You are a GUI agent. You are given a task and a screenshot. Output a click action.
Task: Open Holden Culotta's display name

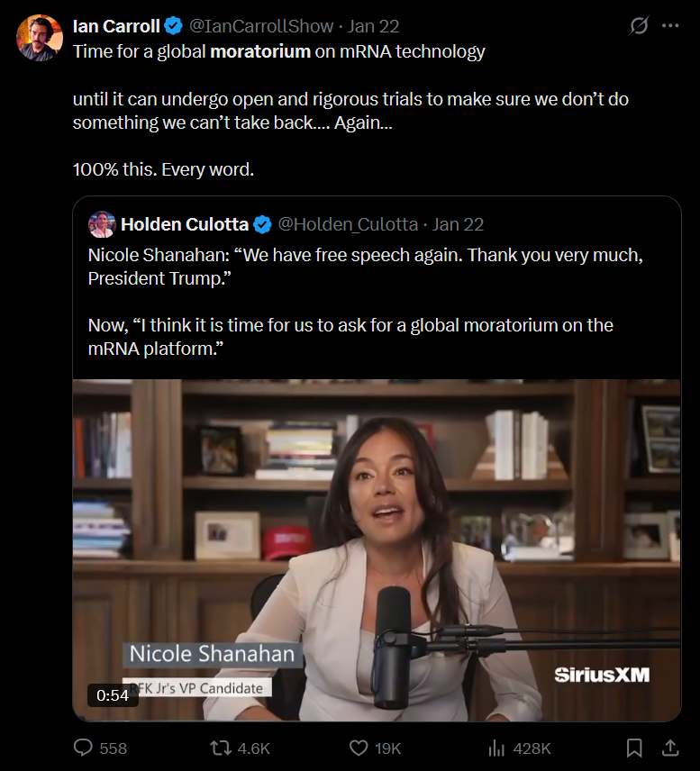tap(185, 224)
